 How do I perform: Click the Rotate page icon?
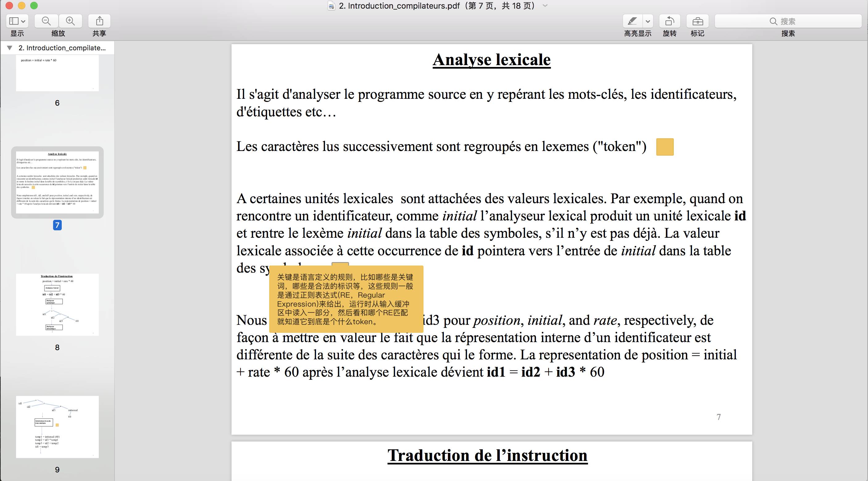(670, 21)
